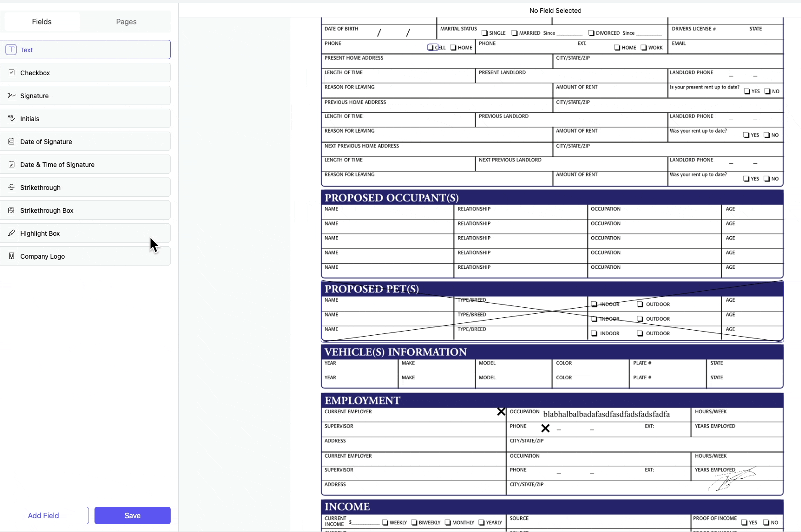Click the Save button

(133, 515)
